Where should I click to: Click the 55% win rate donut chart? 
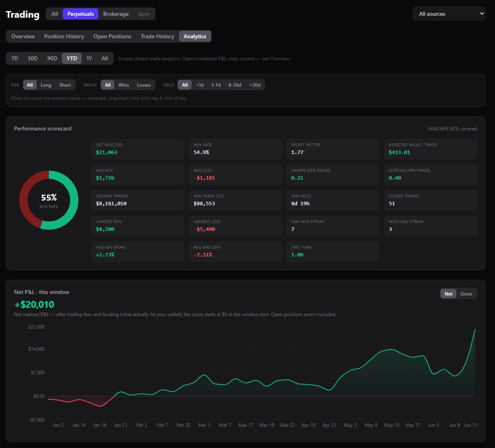(x=49, y=200)
